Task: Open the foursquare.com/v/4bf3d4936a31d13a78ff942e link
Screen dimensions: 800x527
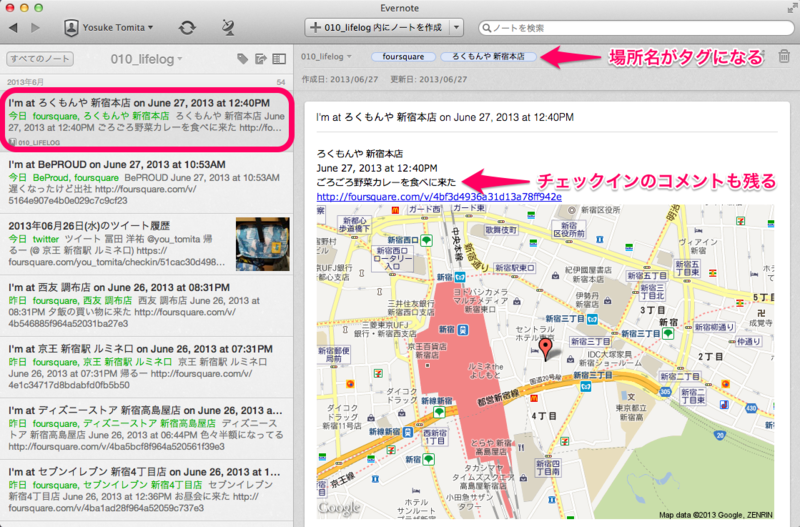Action: click(439, 197)
